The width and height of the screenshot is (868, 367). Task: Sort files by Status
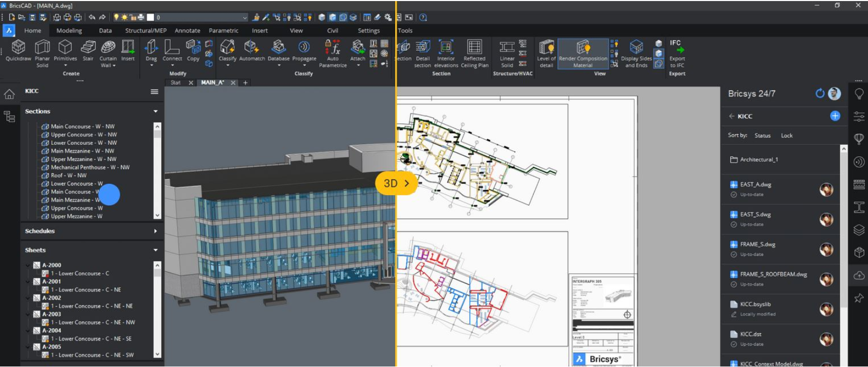762,136
